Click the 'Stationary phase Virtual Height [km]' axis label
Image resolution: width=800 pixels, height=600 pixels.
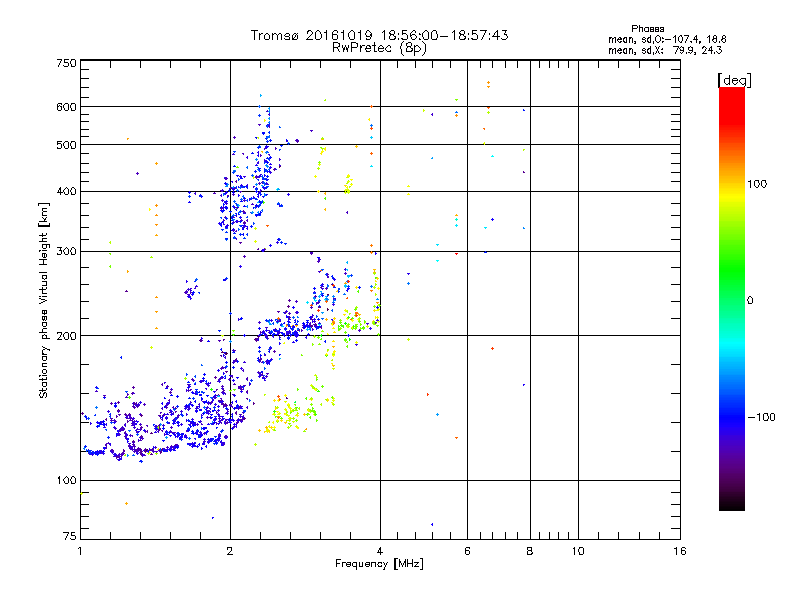[44, 300]
